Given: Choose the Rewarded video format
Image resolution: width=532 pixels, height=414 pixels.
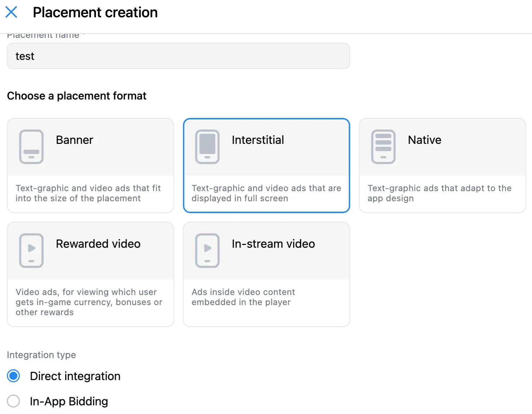Looking at the screenshot, I should (x=90, y=274).
